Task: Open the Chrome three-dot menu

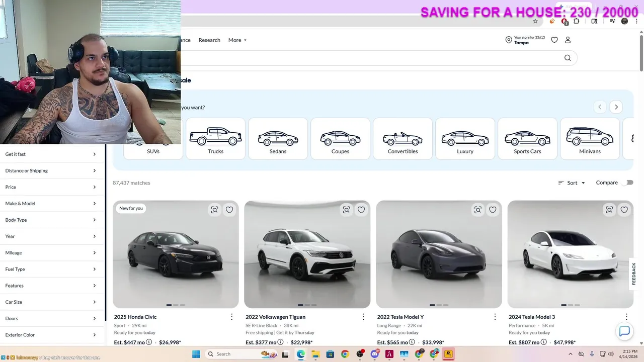Action: tap(636, 21)
